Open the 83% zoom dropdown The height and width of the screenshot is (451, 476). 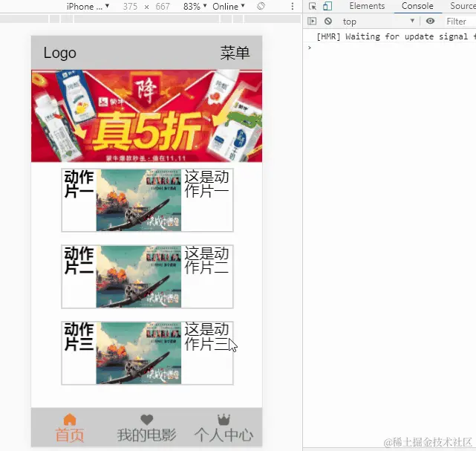[x=195, y=7]
